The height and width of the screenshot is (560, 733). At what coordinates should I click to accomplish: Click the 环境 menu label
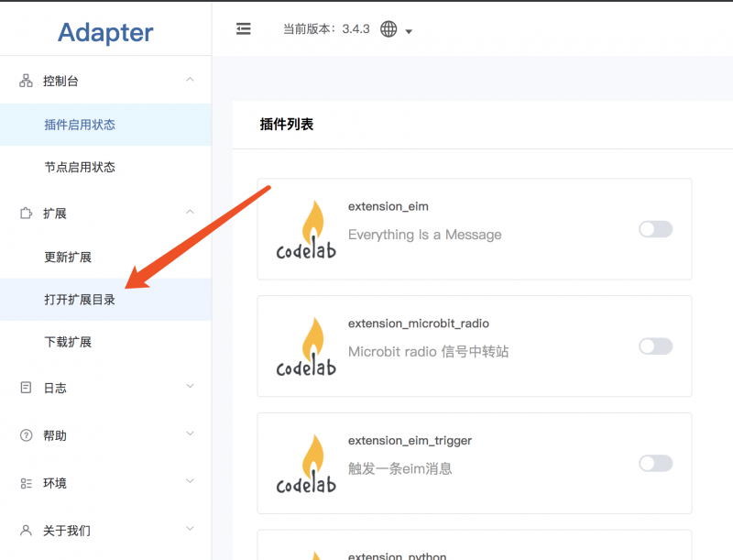(x=55, y=483)
